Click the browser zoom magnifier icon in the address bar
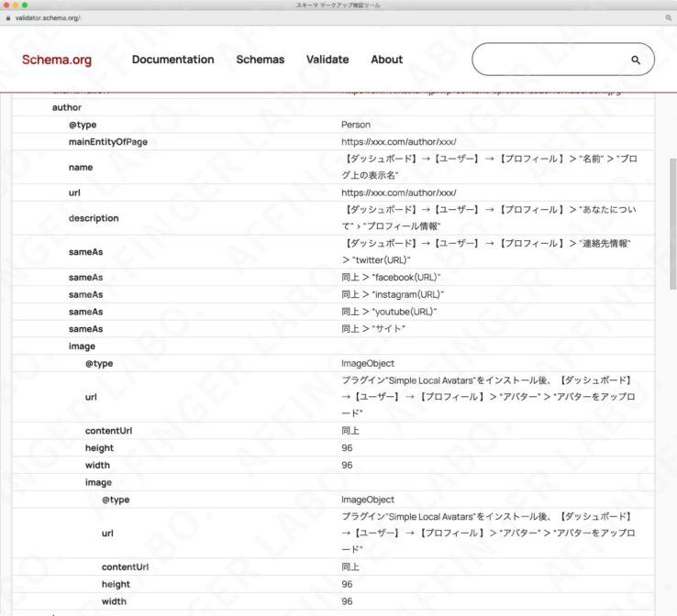 pyautogui.click(x=669, y=17)
